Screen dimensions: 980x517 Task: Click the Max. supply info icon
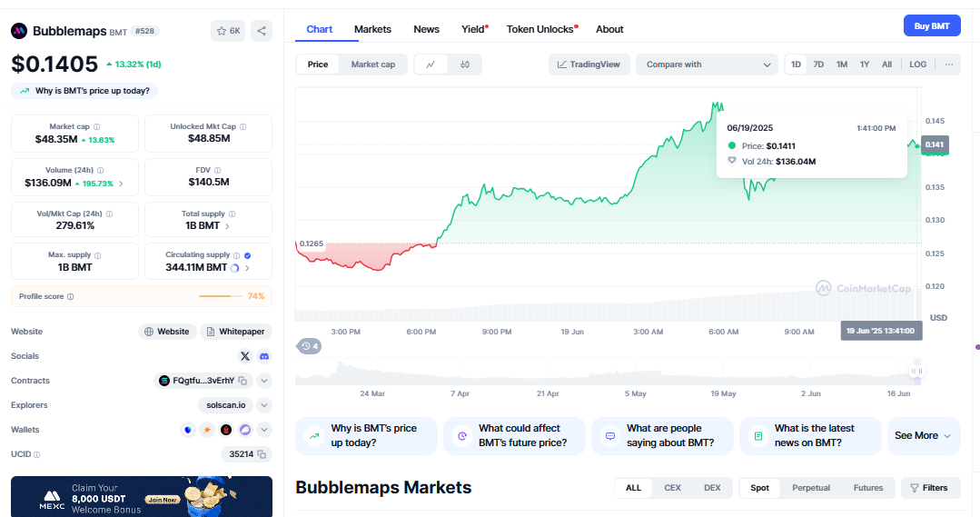pos(97,255)
